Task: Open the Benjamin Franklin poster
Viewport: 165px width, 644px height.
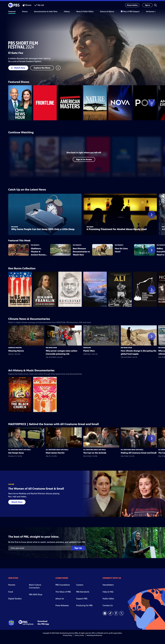Action: tap(45, 289)
